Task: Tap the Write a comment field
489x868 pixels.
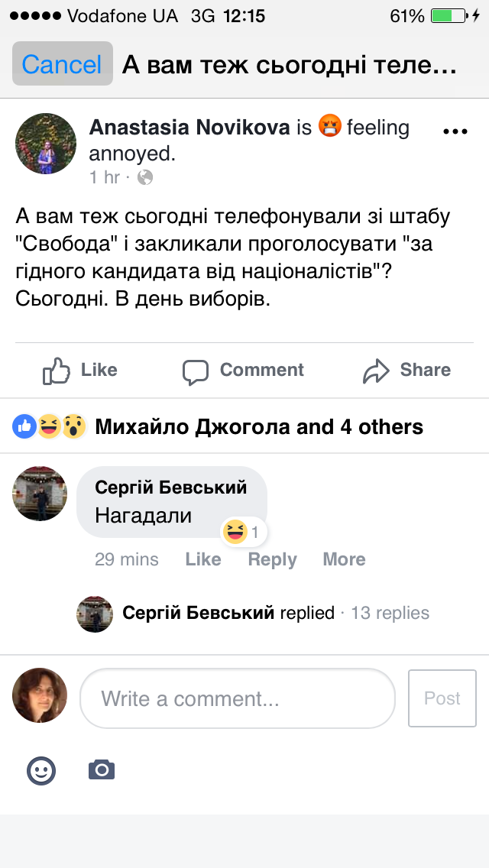Action: [238, 698]
